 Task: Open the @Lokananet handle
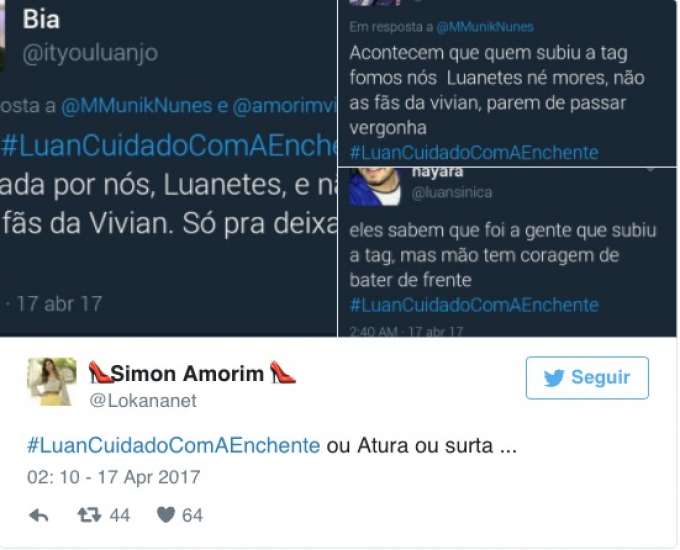tap(143, 400)
